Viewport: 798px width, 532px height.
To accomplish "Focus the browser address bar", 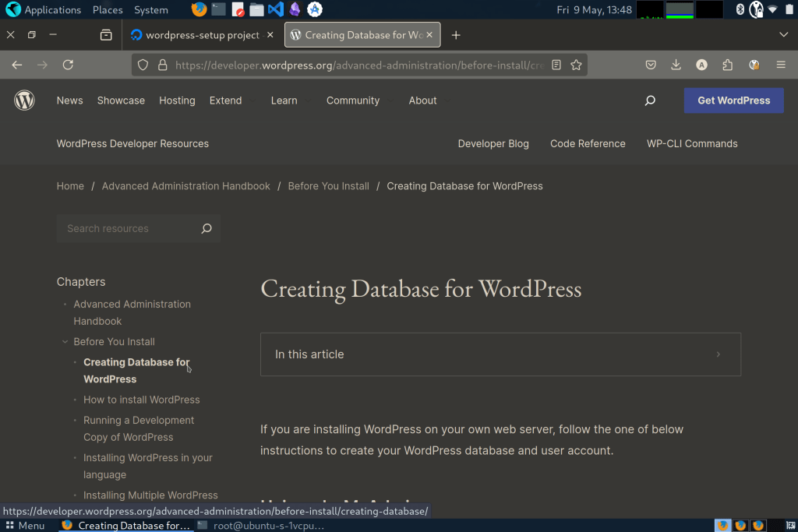I will coord(358,65).
